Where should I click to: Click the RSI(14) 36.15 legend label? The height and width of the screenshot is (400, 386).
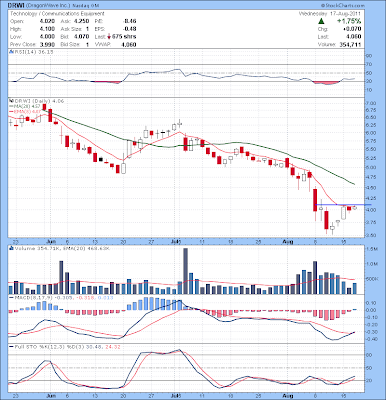point(33,52)
